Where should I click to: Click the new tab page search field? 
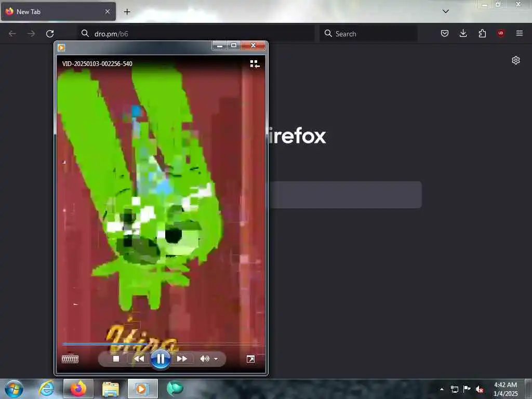tap(345, 195)
